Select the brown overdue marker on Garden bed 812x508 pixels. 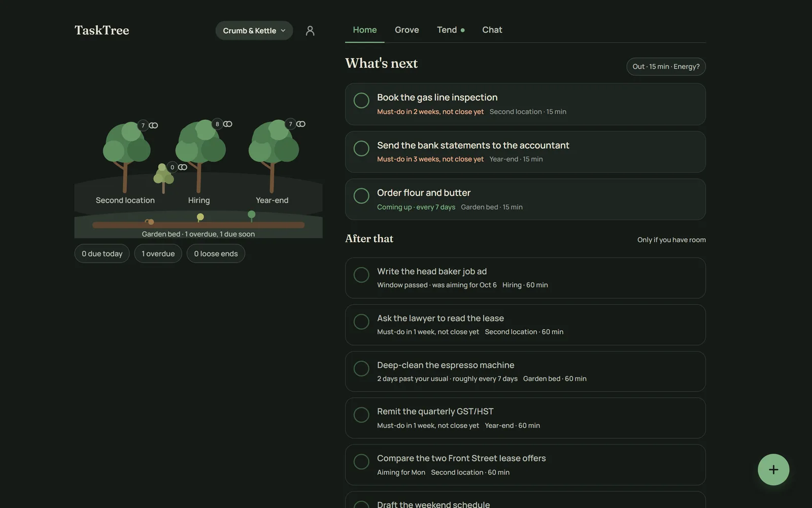(150, 221)
